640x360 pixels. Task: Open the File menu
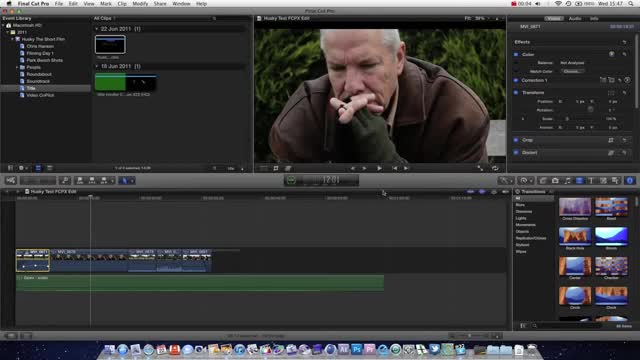coord(59,4)
